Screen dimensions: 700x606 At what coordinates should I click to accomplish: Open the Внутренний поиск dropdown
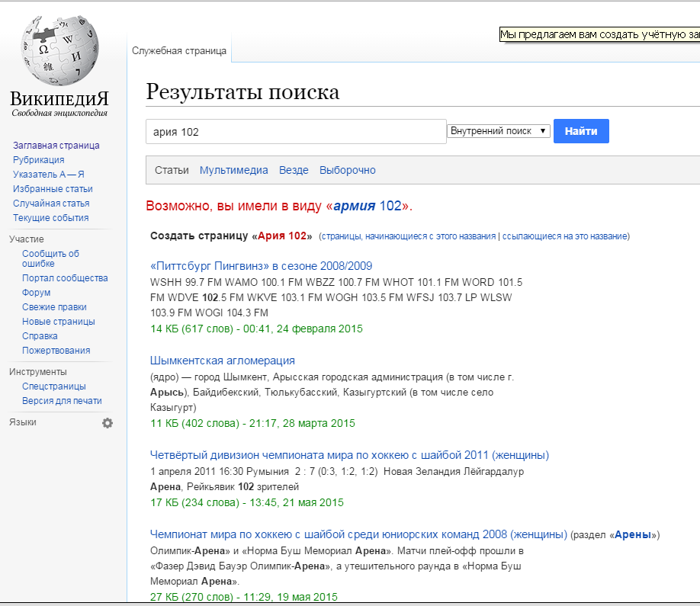(x=499, y=131)
